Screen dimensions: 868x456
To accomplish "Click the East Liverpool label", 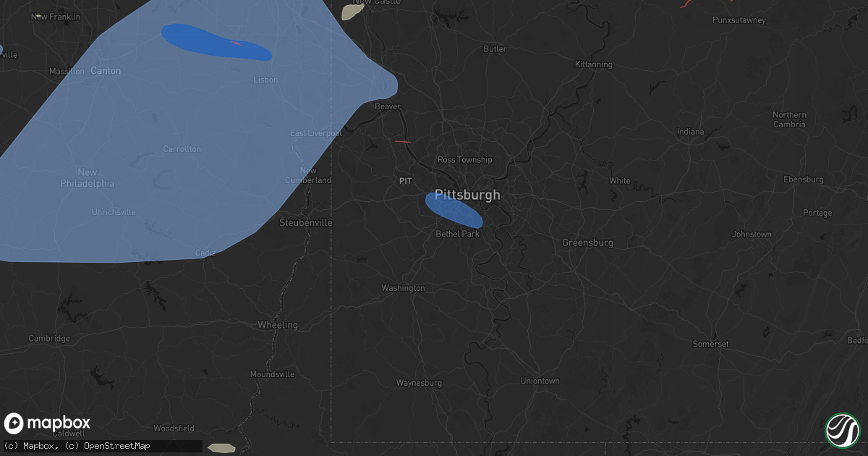I will tap(315, 134).
